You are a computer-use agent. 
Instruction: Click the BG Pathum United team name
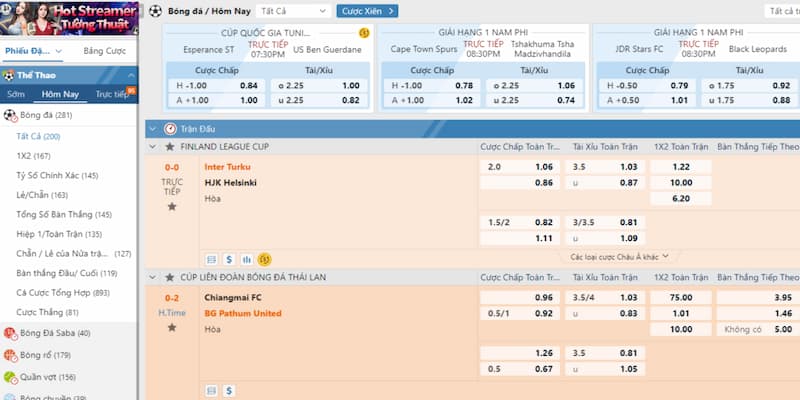[243, 313]
